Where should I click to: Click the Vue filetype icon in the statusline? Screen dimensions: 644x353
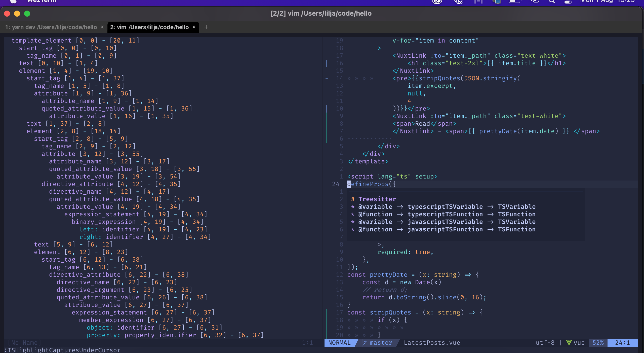click(x=569, y=343)
